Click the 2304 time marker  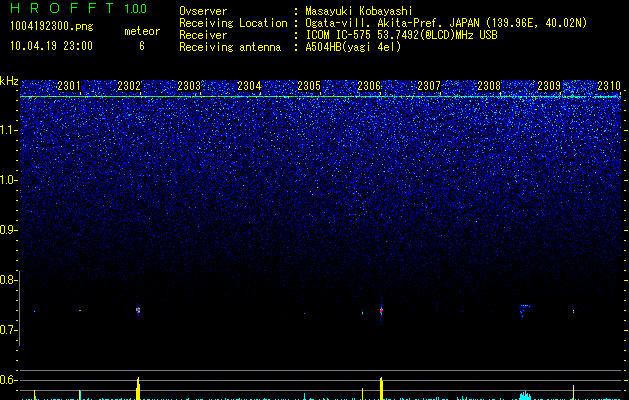click(249, 86)
